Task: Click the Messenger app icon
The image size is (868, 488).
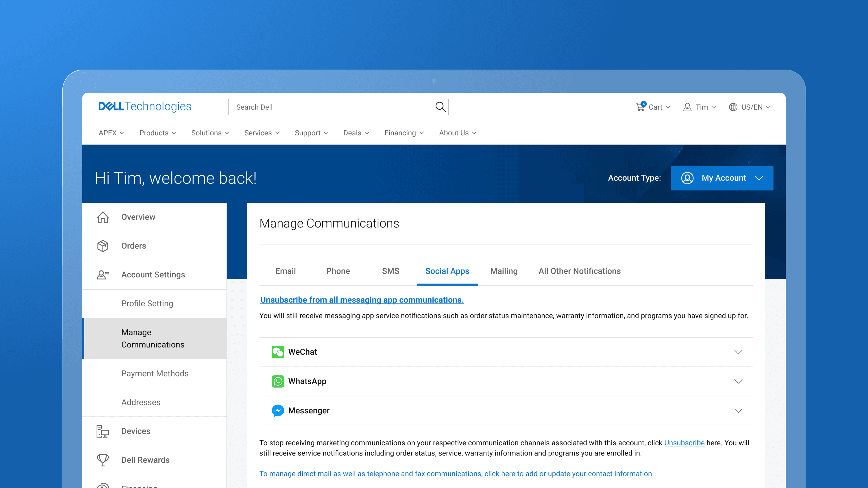Action: pyautogui.click(x=278, y=411)
